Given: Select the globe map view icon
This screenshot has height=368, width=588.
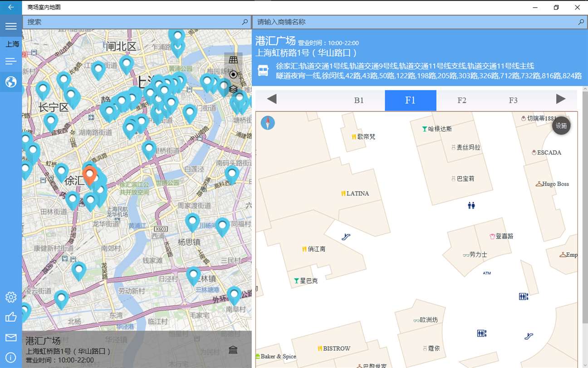Looking at the screenshot, I should pyautogui.click(x=11, y=82).
